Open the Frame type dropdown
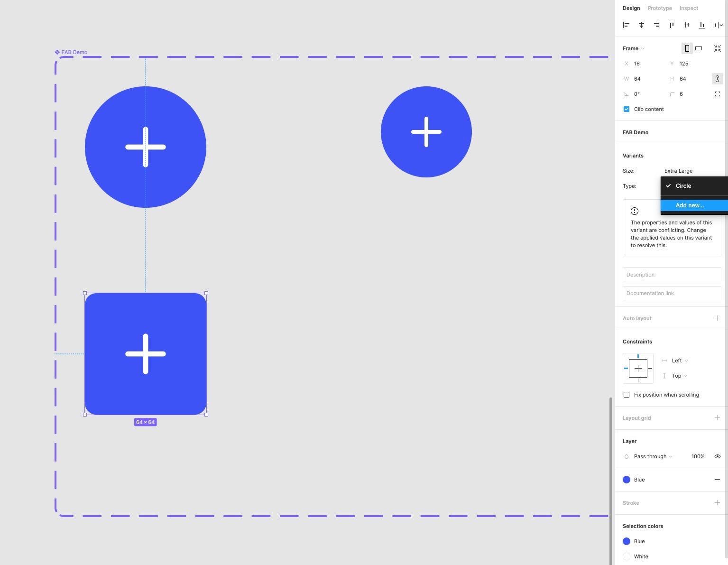 click(x=634, y=48)
